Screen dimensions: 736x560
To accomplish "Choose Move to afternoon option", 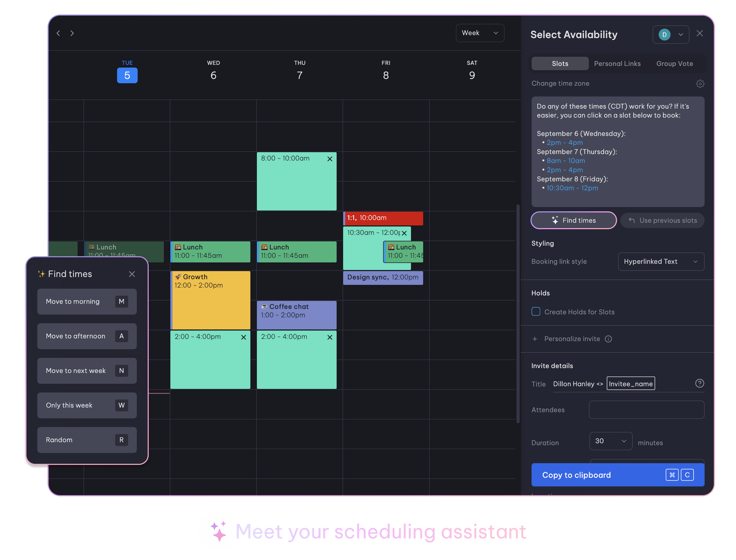I will (87, 336).
